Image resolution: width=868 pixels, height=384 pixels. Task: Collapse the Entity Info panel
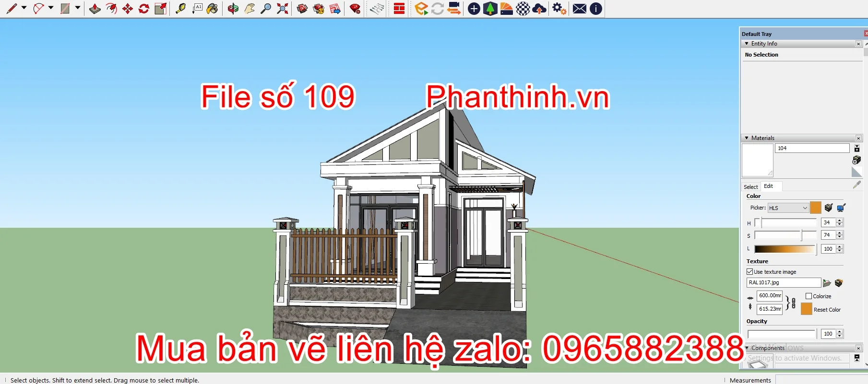click(x=747, y=44)
